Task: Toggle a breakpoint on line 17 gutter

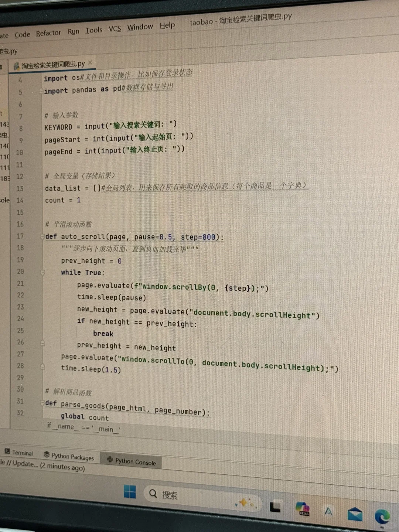Action: click(33, 236)
